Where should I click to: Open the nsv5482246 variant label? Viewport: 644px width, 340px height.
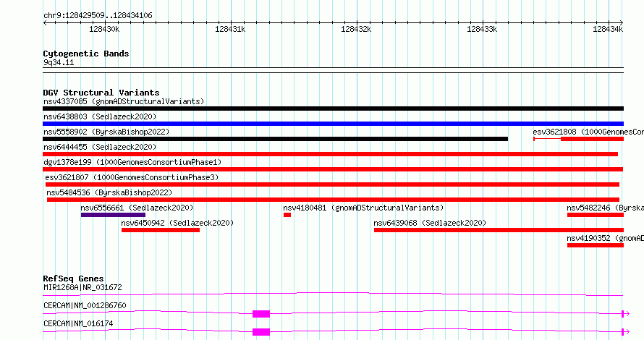pos(606,208)
